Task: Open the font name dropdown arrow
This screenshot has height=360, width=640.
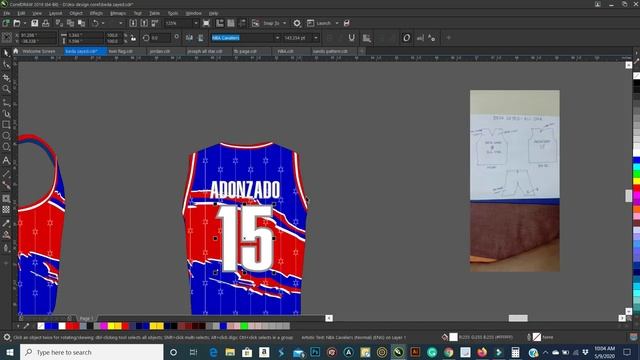Action: [278, 38]
